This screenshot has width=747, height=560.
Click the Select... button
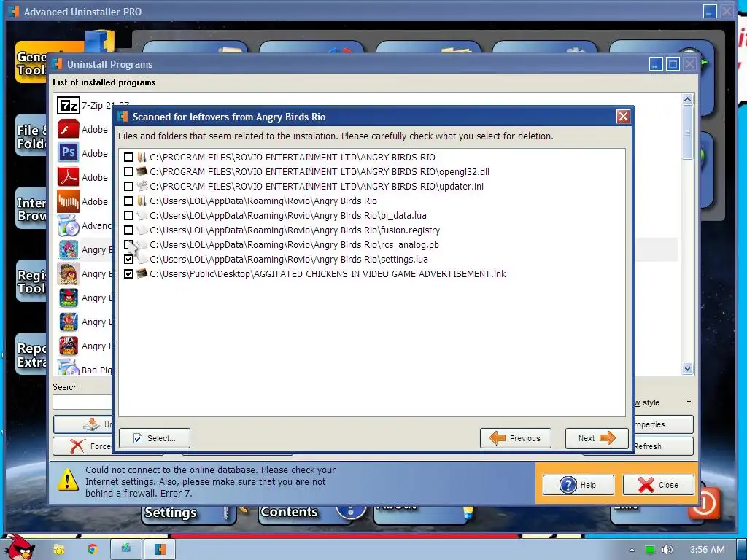155,438
